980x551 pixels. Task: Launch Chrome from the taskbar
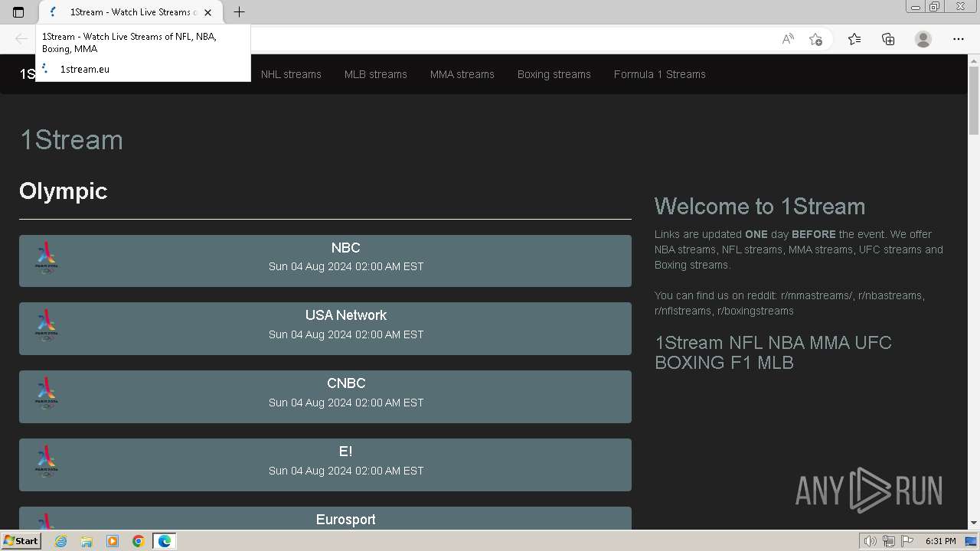(139, 541)
